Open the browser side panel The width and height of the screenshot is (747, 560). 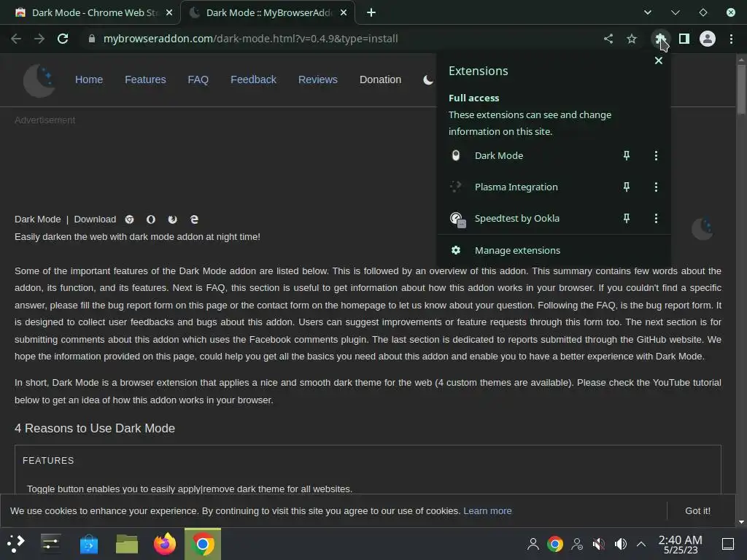pyautogui.click(x=684, y=39)
